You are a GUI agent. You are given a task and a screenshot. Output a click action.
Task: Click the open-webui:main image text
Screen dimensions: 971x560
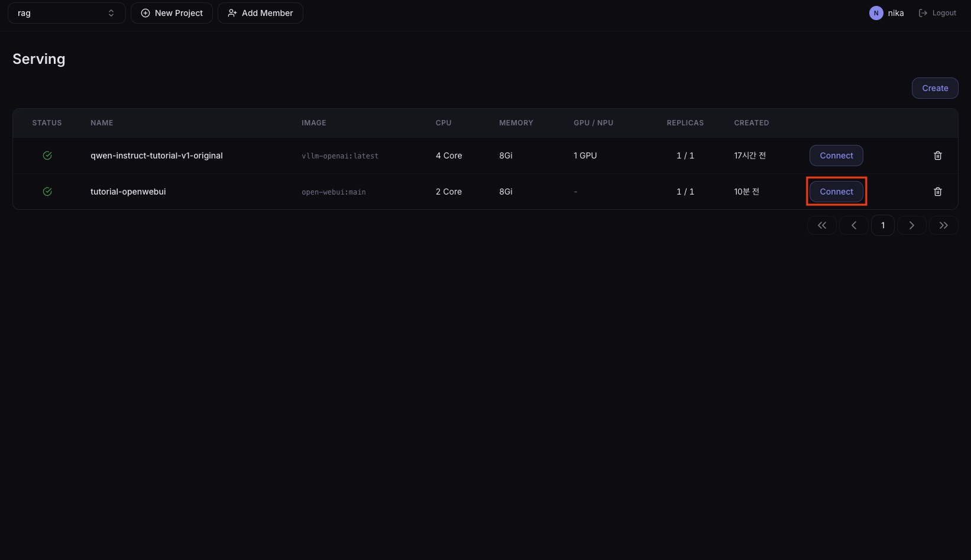pos(334,192)
